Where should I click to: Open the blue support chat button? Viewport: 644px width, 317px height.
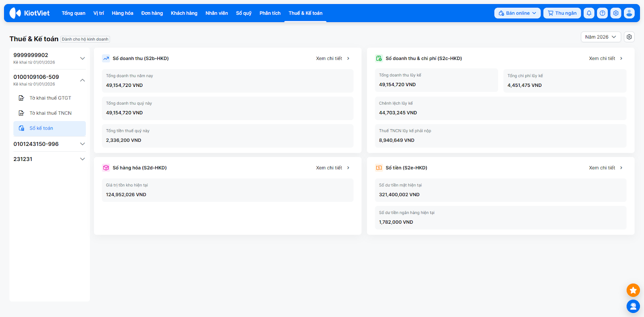click(x=633, y=307)
